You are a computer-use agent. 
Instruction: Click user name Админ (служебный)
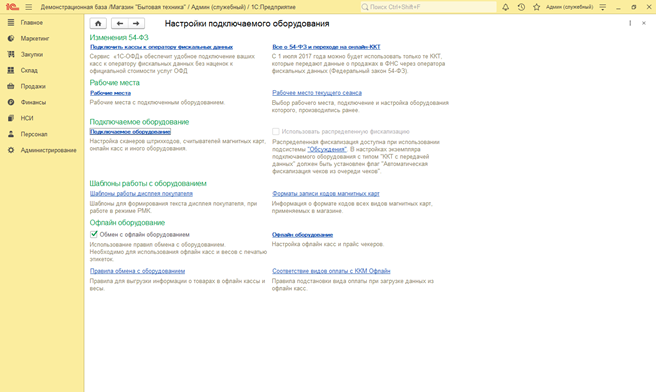tap(569, 7)
